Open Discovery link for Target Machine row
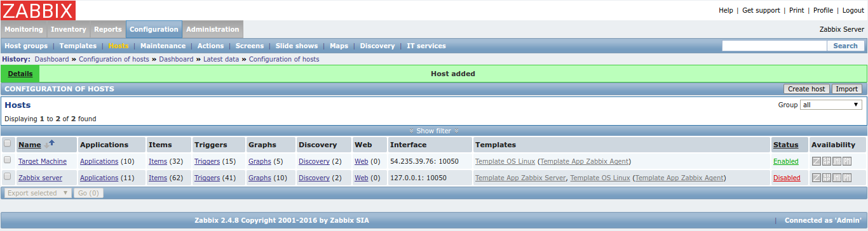This screenshot has height=231, width=868. pos(314,161)
